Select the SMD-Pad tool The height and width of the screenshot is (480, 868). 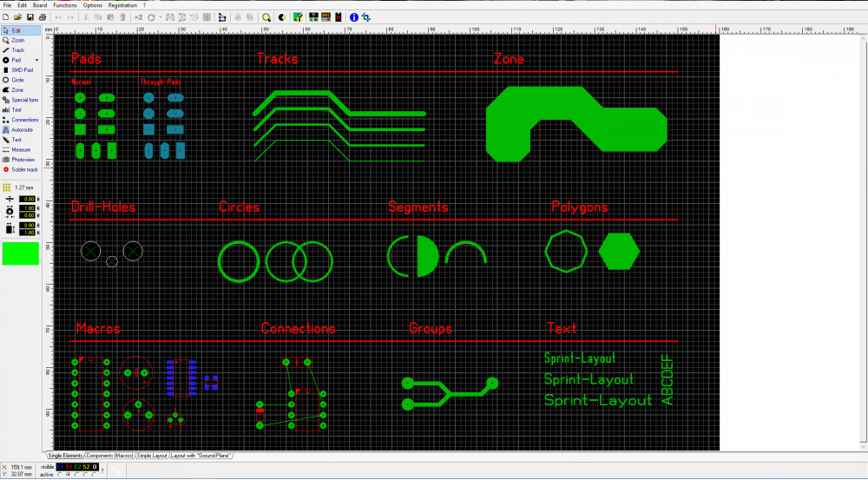tap(21, 70)
